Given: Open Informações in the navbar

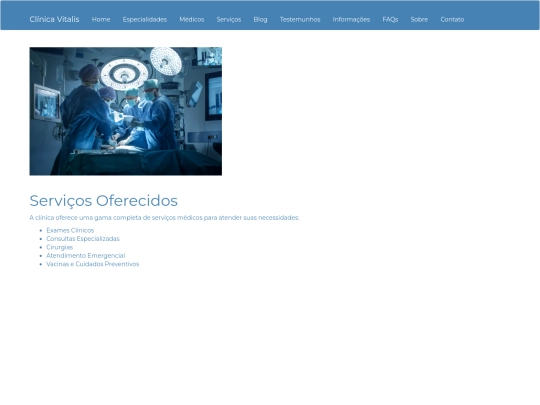Looking at the screenshot, I should point(351,20).
